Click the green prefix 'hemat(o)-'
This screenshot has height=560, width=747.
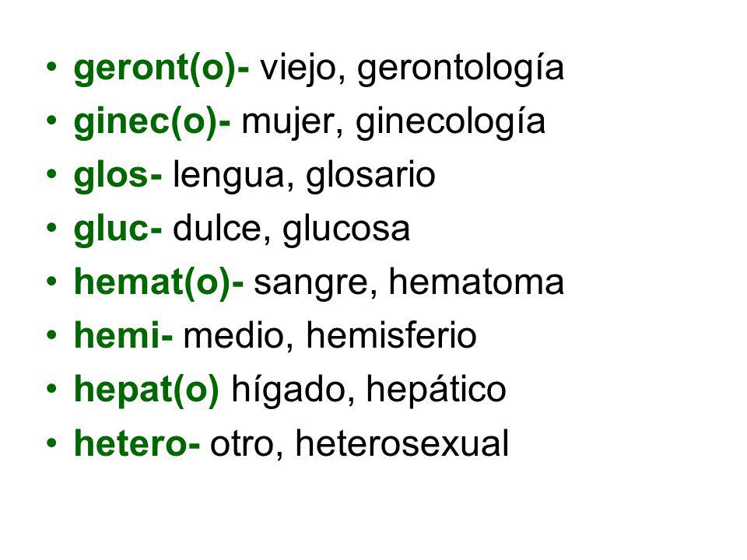tap(159, 283)
